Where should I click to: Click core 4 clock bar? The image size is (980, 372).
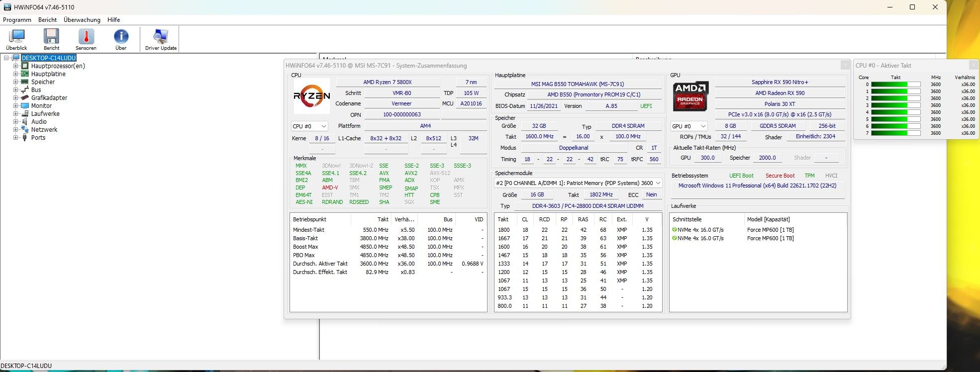pos(896,112)
